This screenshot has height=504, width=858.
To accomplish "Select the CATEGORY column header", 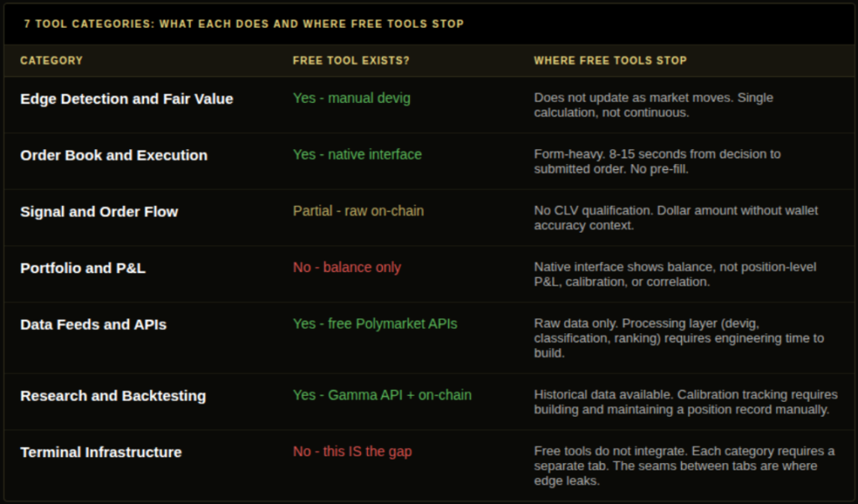I will coord(51,60).
